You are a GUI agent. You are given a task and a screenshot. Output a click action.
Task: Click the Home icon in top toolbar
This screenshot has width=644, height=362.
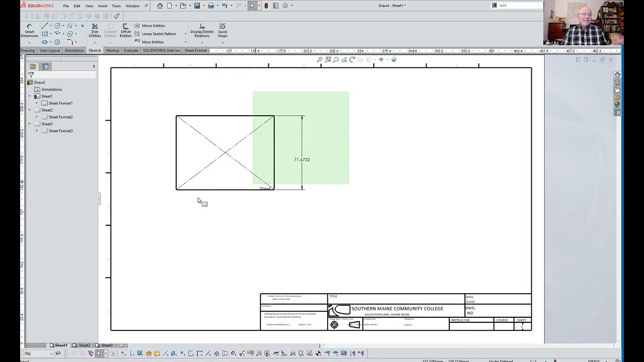pyautogui.click(x=160, y=6)
